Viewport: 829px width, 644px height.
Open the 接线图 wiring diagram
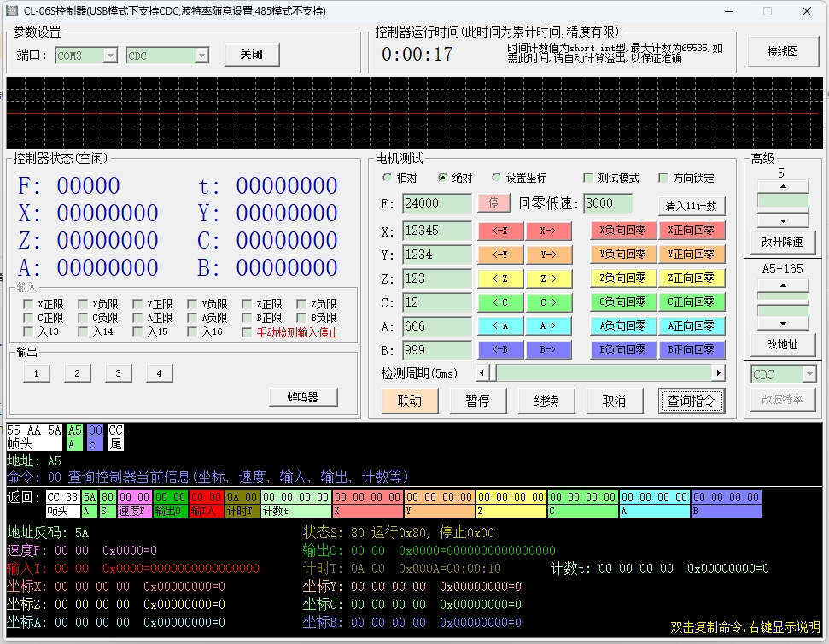click(x=783, y=52)
